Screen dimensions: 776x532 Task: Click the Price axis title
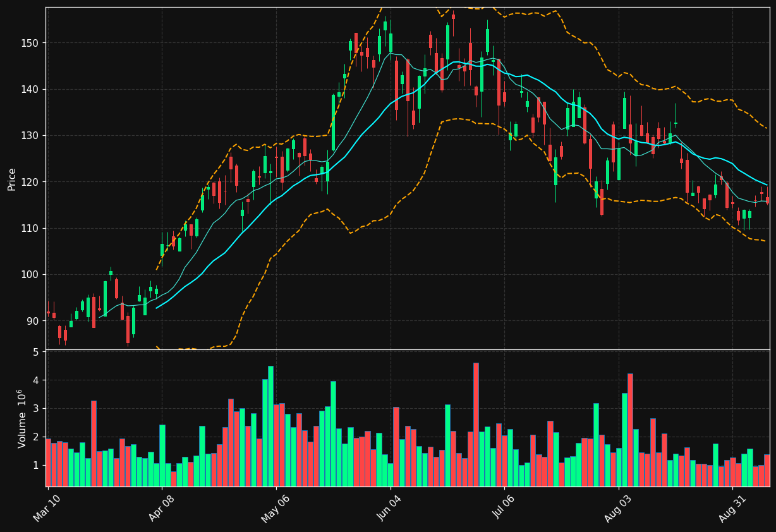pyautogui.click(x=12, y=179)
